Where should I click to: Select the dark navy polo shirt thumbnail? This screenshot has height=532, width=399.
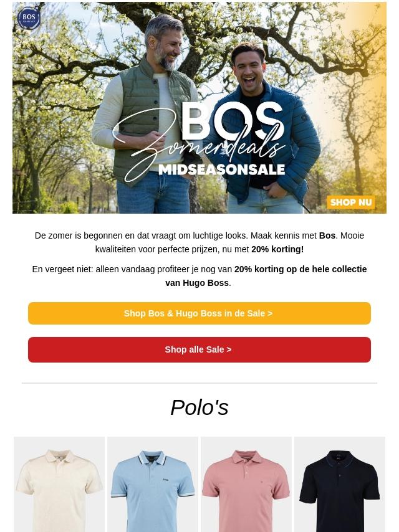click(340, 484)
